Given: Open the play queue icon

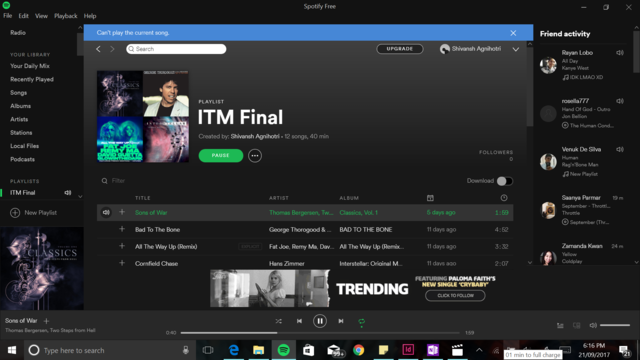Looking at the screenshot, I should [560, 325].
